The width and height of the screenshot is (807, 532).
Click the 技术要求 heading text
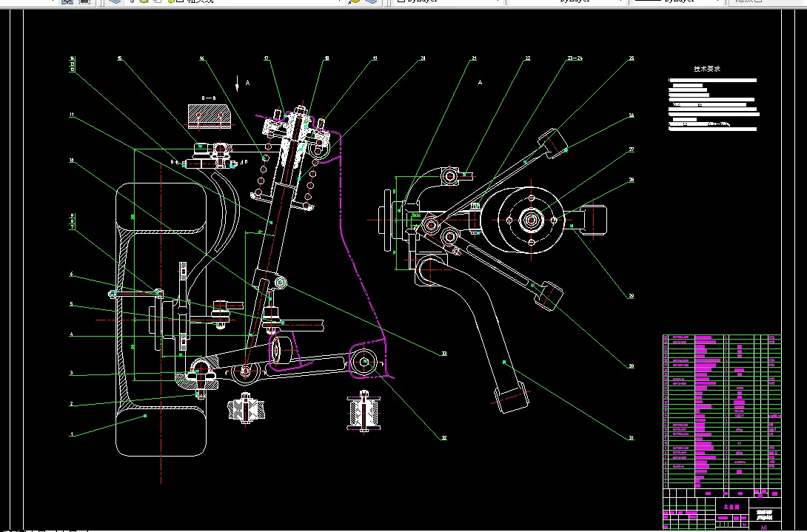706,68
